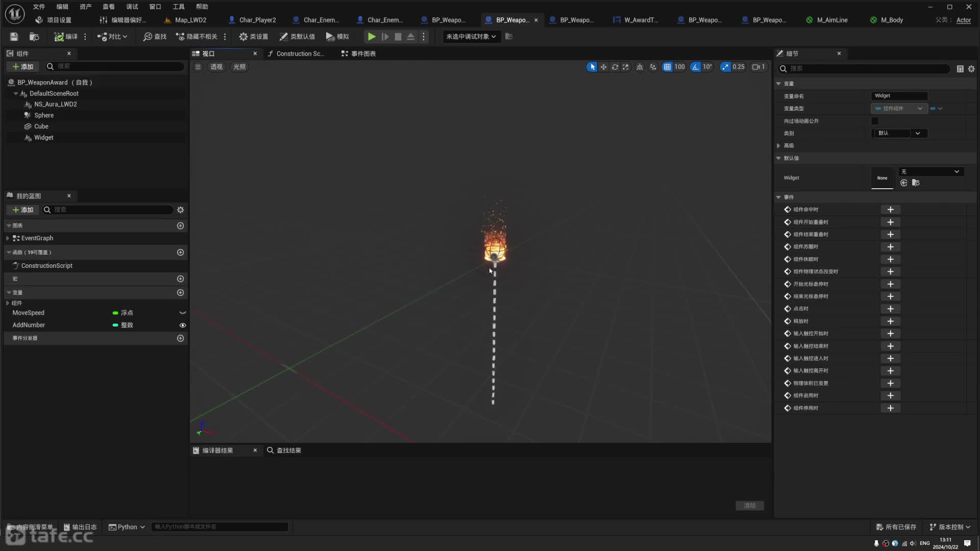Toggle world/local coordinate system icon
Screen dimensions: 980x551
640,67
